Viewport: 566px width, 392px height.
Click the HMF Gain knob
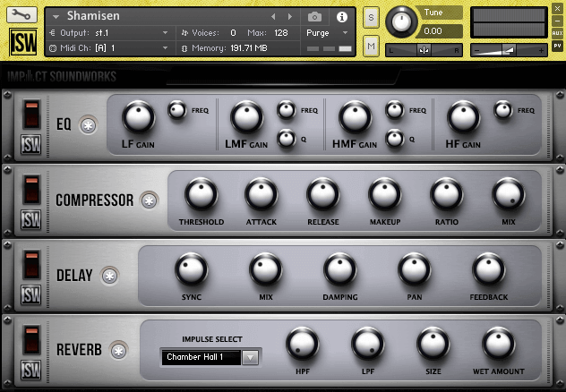coord(356,117)
